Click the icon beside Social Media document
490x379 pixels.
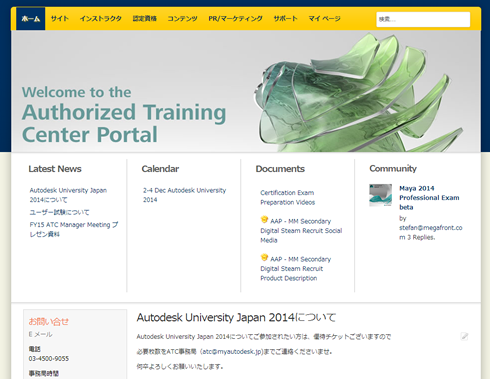(264, 219)
